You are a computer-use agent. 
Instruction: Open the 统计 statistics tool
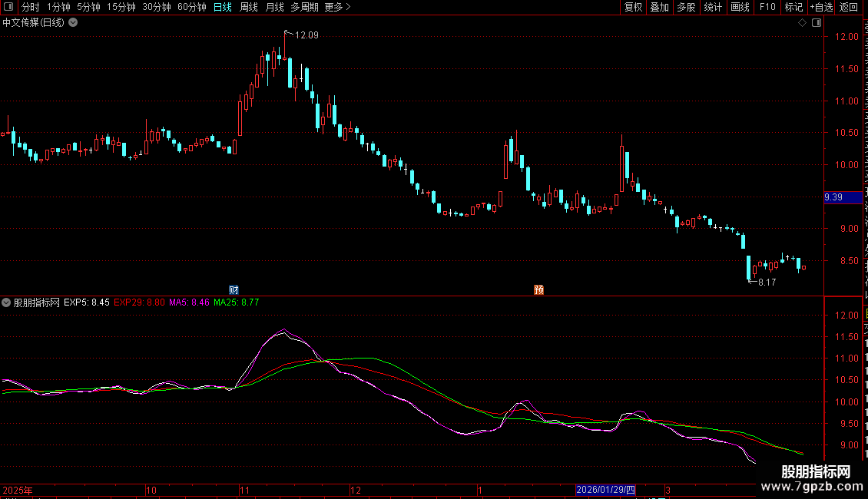click(x=713, y=7)
